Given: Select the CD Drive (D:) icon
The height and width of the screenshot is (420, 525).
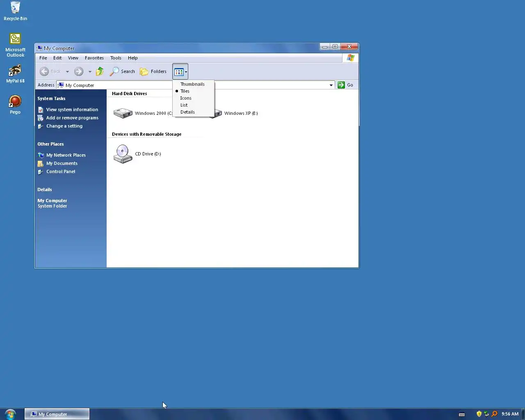Looking at the screenshot, I should (x=137, y=154).
